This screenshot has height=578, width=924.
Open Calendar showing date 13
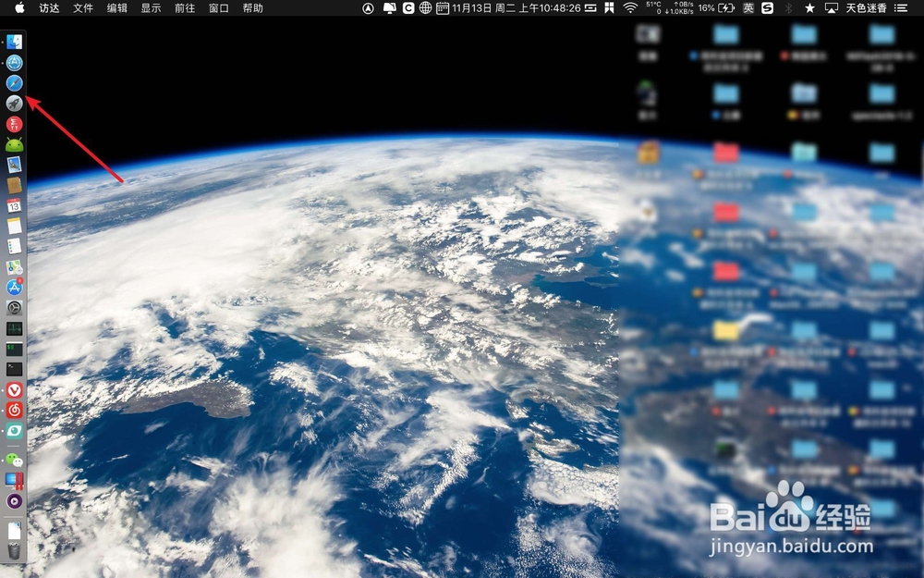pyautogui.click(x=14, y=206)
